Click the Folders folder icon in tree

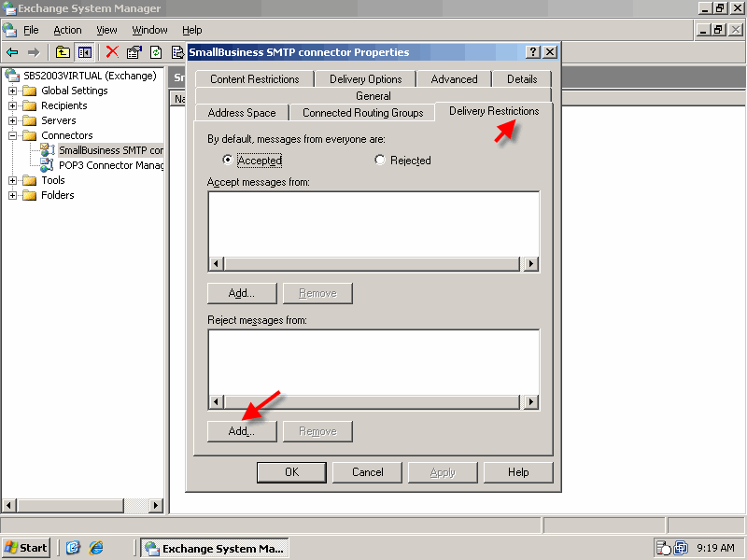click(30, 195)
